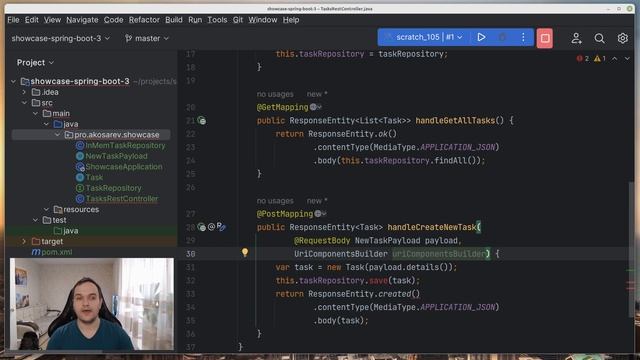Stop the running process
640x360 pixels.
[x=544, y=38]
